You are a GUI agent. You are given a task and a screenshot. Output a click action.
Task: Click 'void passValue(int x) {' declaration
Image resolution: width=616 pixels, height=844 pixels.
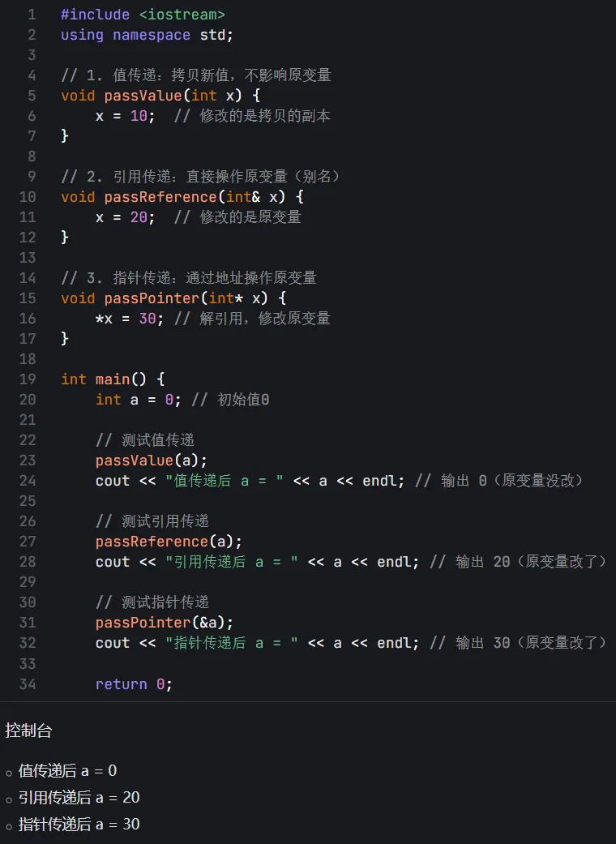coord(160,96)
